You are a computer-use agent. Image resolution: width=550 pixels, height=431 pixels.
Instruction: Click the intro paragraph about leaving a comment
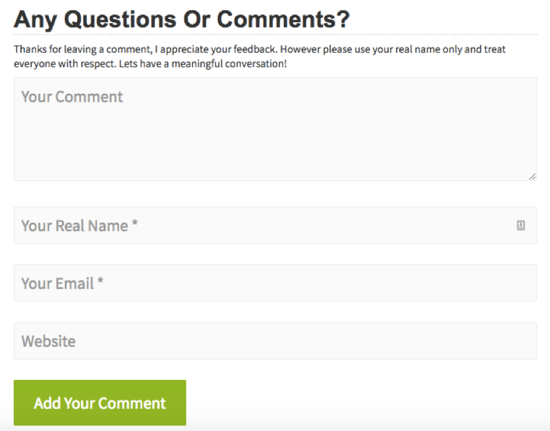click(x=260, y=56)
